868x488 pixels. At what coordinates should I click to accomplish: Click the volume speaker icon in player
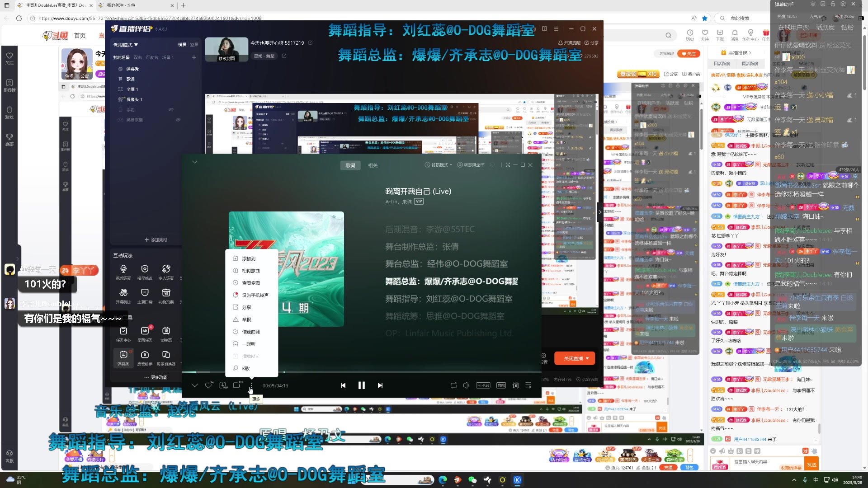(466, 385)
